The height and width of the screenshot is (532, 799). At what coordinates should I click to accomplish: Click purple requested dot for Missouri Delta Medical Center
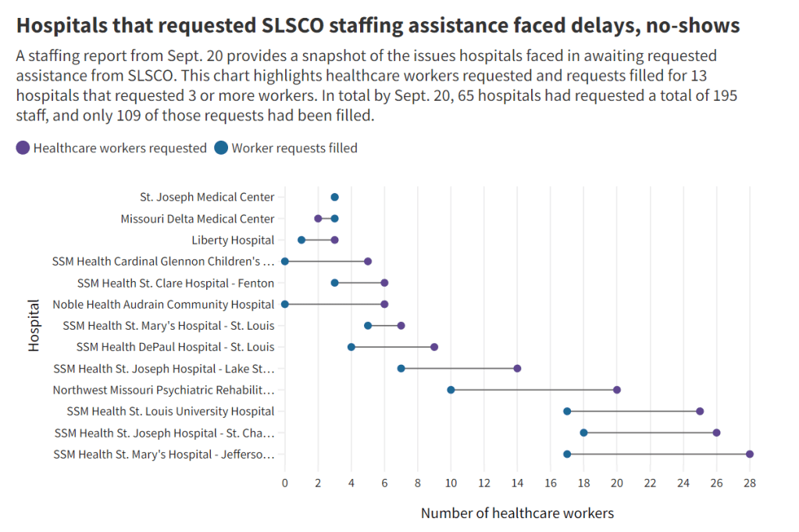click(318, 219)
